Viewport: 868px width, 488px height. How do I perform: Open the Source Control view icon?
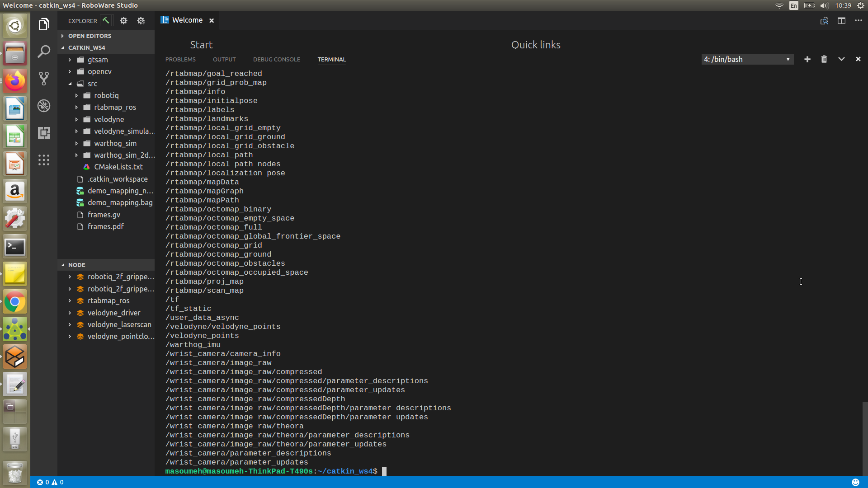tap(44, 79)
